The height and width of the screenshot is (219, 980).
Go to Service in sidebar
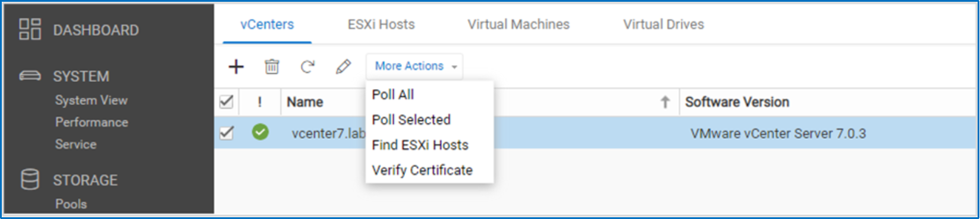pos(76,144)
